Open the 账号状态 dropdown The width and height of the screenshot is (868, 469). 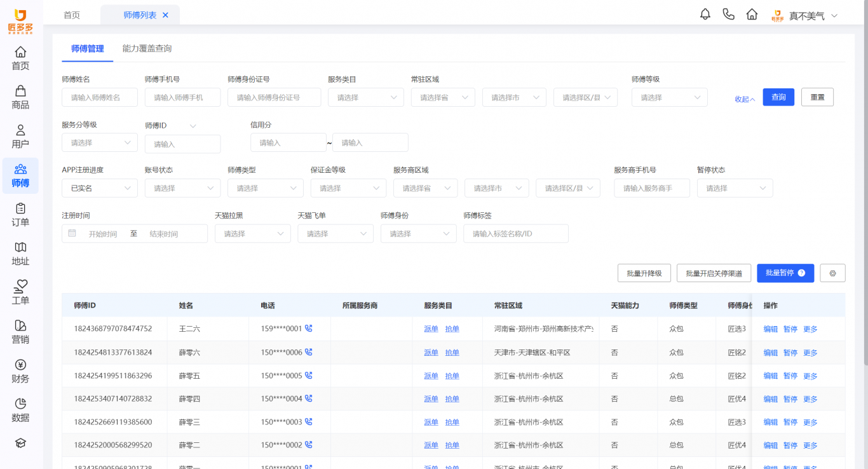pos(182,188)
